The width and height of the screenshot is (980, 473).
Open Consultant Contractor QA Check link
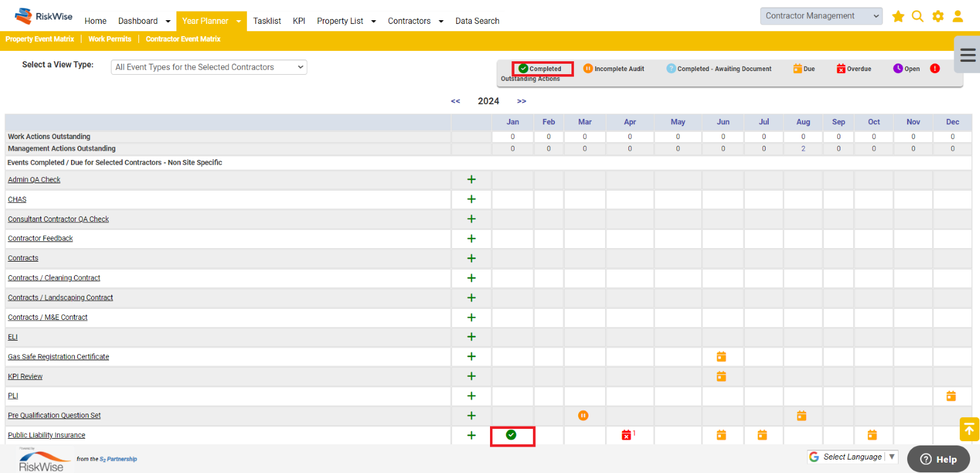click(58, 219)
